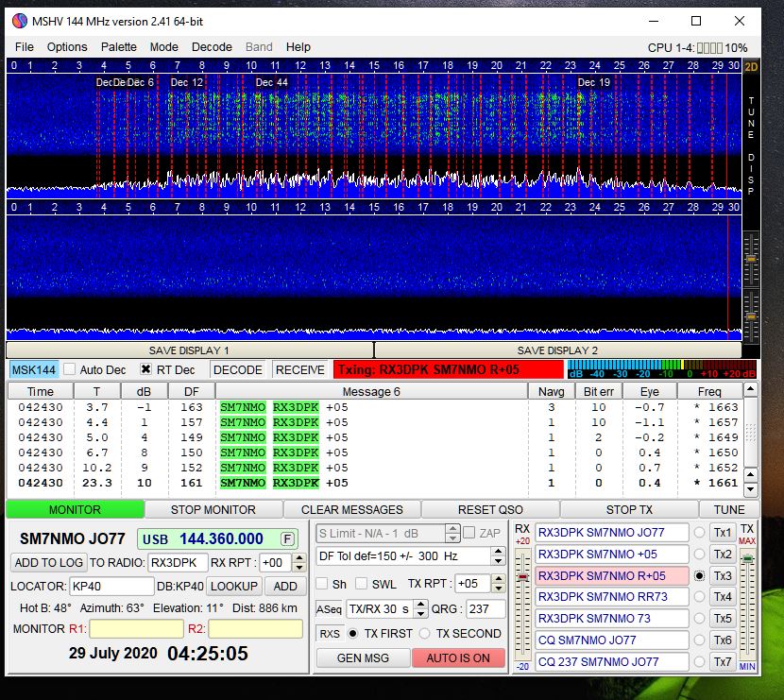The height and width of the screenshot is (700, 784).
Task: Open the Decode menu
Action: [212, 46]
